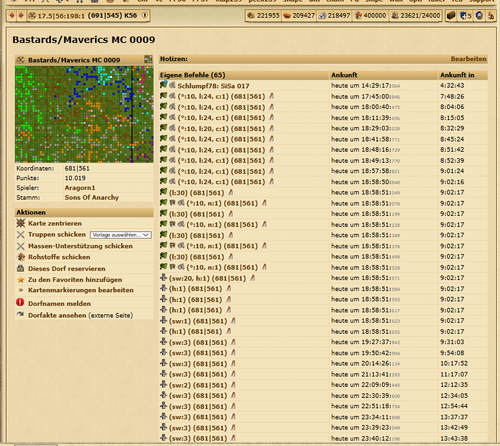This screenshot has width=500, height=446.
Task: Open (sw:3) command arriving at 20:14:26
Action: point(198,364)
